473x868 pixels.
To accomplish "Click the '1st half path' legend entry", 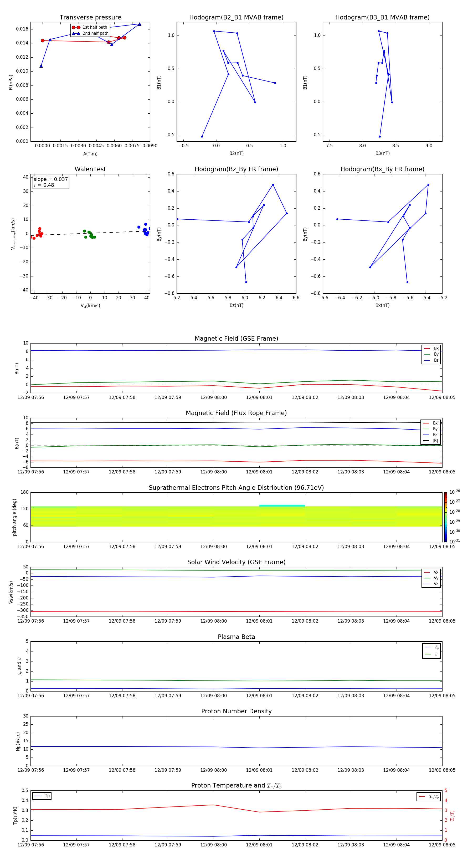I will (90, 27).
